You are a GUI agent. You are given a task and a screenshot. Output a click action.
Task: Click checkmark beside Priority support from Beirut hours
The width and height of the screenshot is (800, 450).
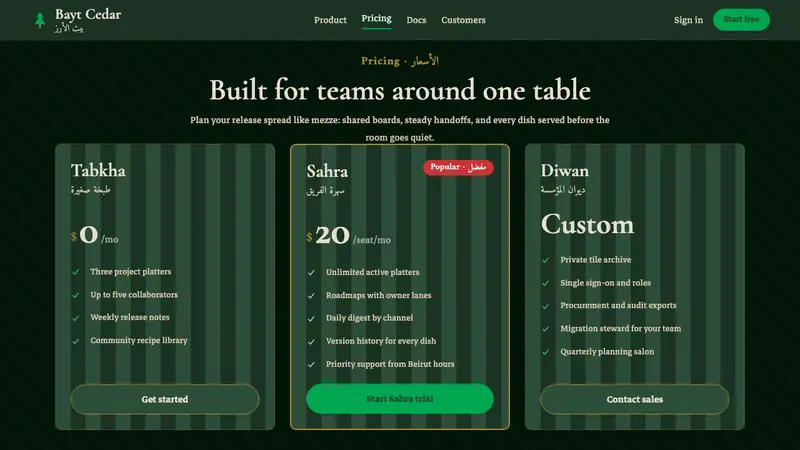311,364
